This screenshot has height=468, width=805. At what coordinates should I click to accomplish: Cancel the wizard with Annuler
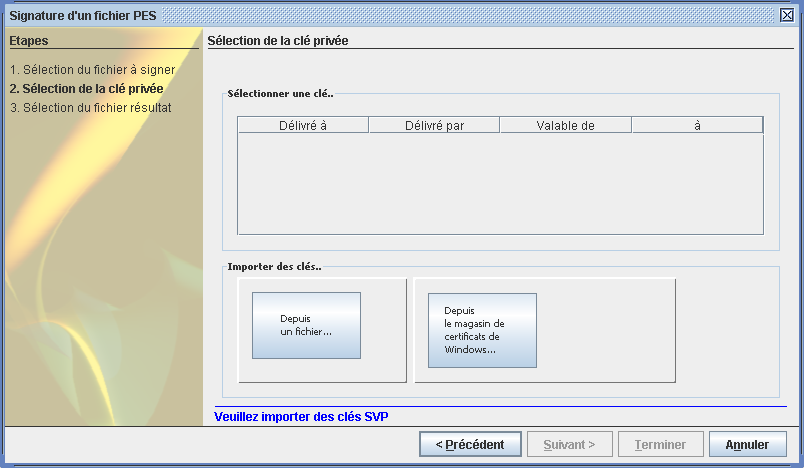tap(747, 444)
